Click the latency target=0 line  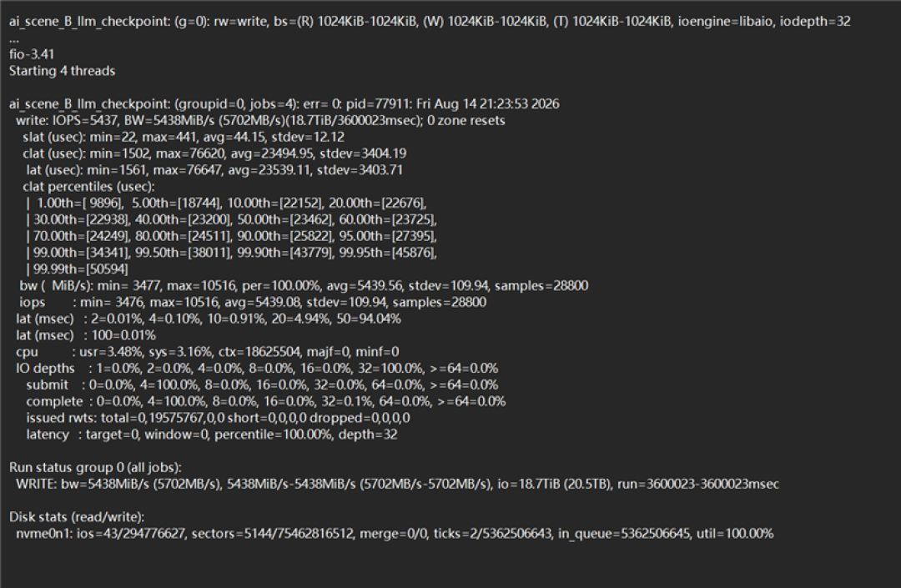[211, 435]
